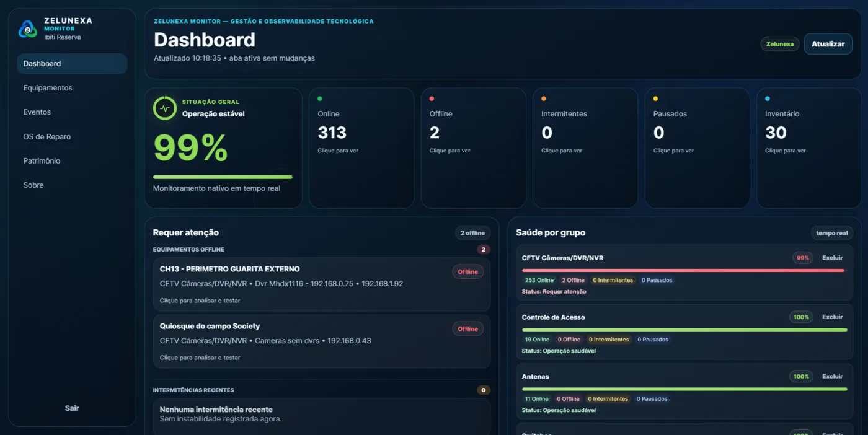Click the blue dot on Inventário card
The width and height of the screenshot is (868, 435).
(x=768, y=99)
